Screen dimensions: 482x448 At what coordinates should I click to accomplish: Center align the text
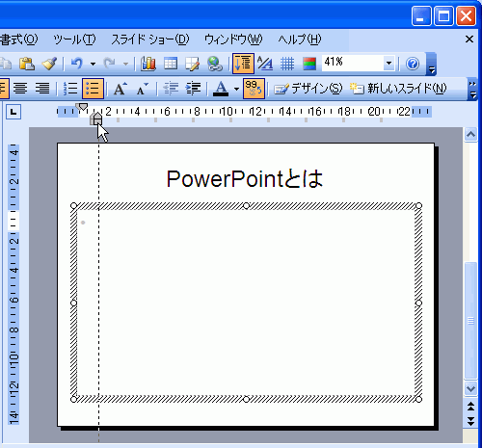tap(20, 88)
